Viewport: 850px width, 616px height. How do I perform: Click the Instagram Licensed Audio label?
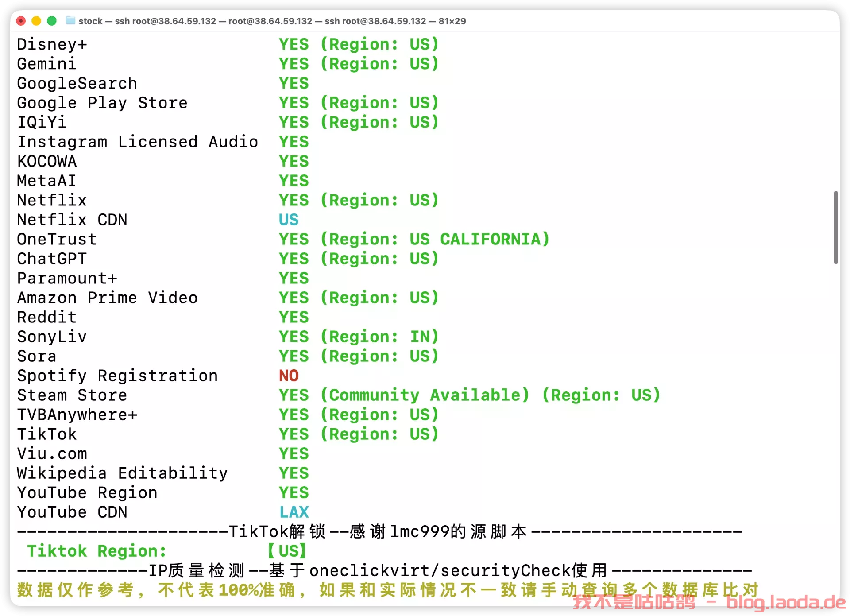tap(138, 142)
